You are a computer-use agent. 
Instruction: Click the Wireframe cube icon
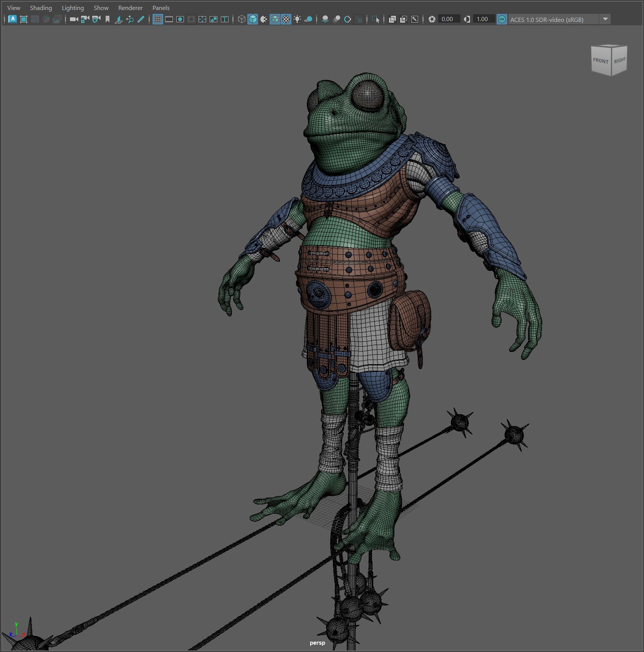point(242,19)
